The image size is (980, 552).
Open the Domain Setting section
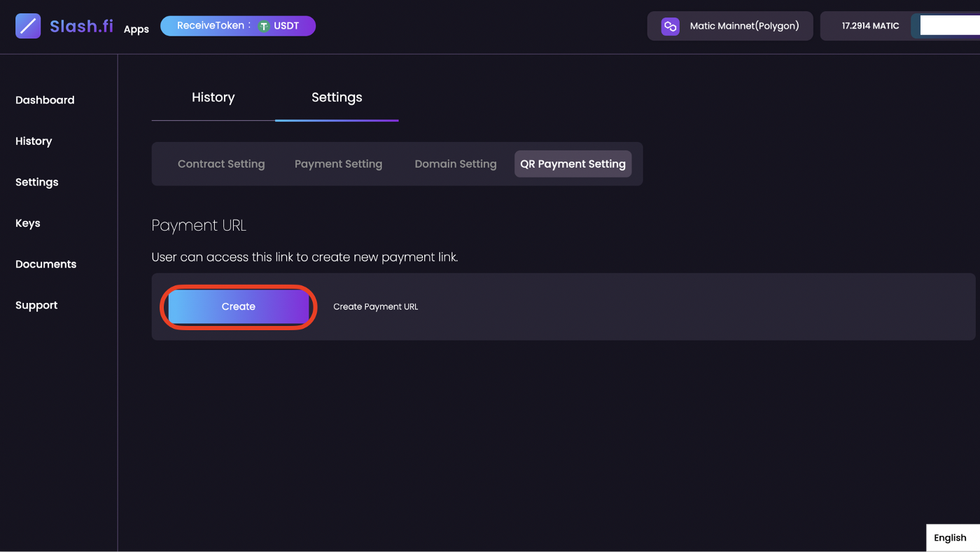pyautogui.click(x=455, y=164)
